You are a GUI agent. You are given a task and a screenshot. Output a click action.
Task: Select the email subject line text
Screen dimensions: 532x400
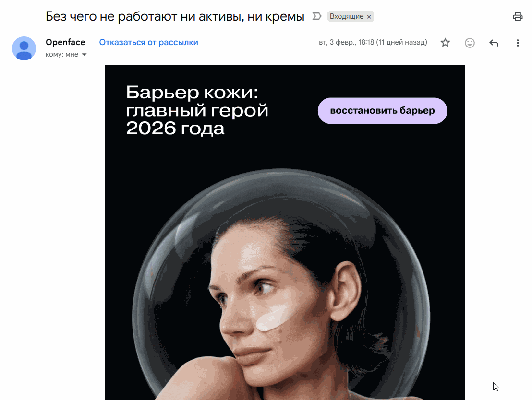[x=175, y=16]
